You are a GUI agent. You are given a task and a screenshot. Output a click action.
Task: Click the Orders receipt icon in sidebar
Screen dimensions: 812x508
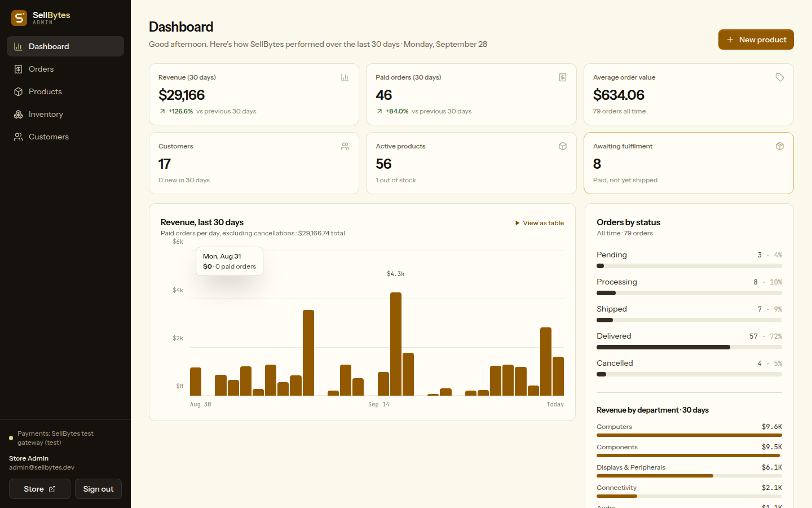[x=18, y=69]
